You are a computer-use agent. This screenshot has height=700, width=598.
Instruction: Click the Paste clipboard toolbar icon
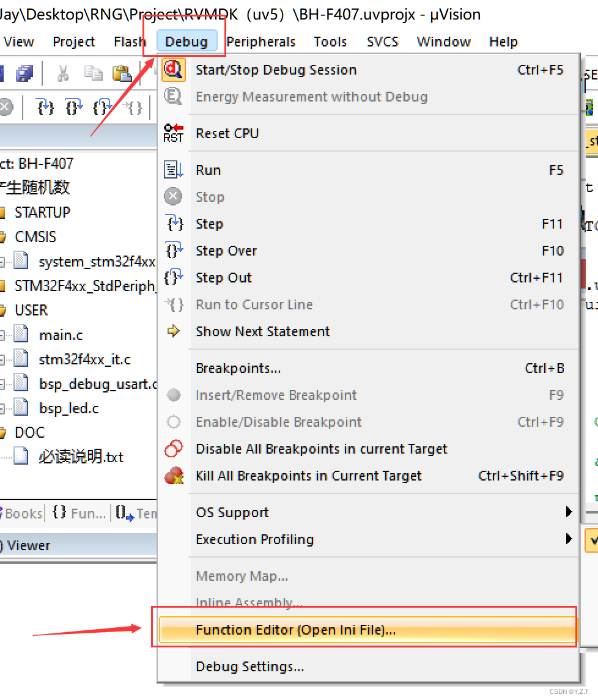tap(122, 73)
